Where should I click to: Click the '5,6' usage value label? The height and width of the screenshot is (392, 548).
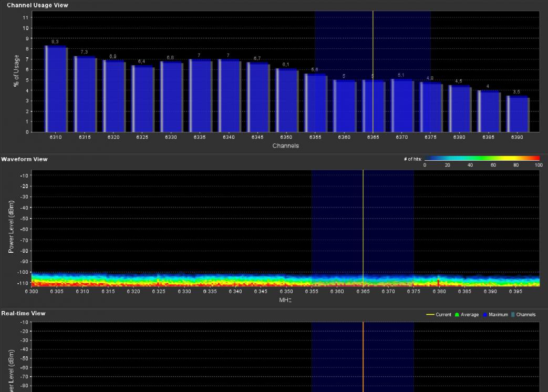click(x=315, y=70)
